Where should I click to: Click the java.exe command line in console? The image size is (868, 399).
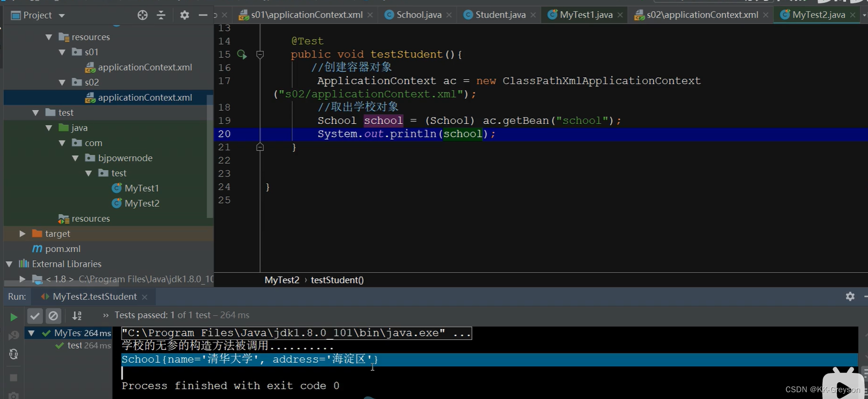click(296, 333)
